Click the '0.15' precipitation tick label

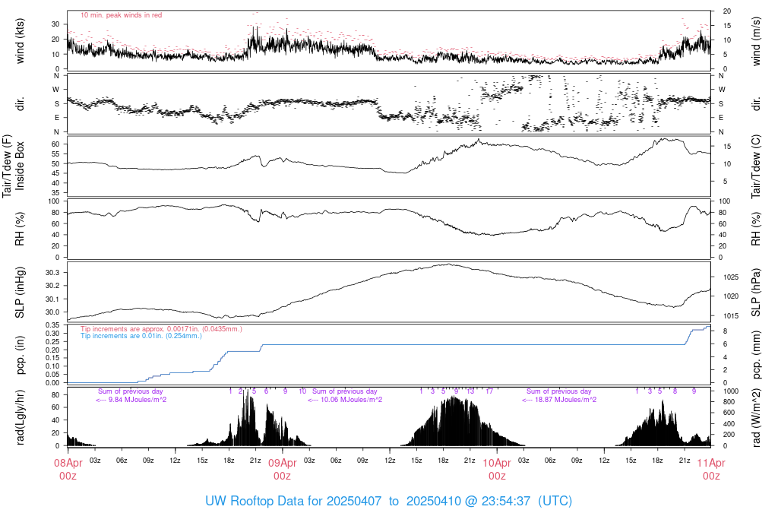coord(52,358)
